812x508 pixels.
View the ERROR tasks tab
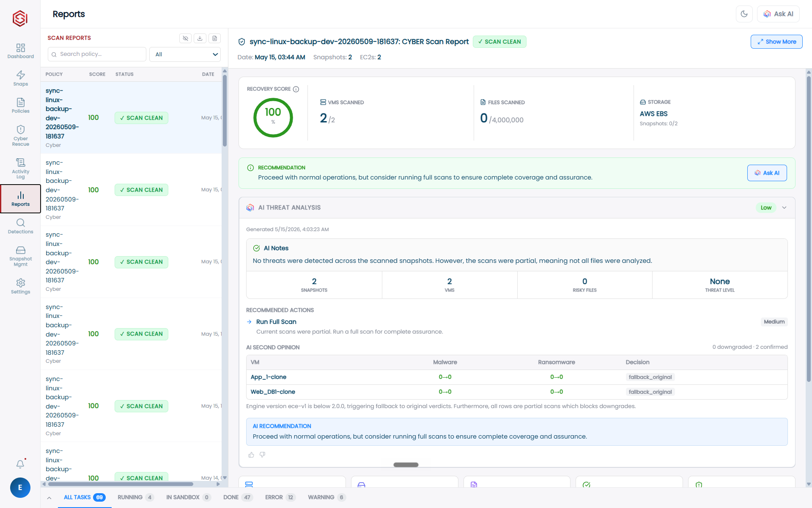coord(280,497)
